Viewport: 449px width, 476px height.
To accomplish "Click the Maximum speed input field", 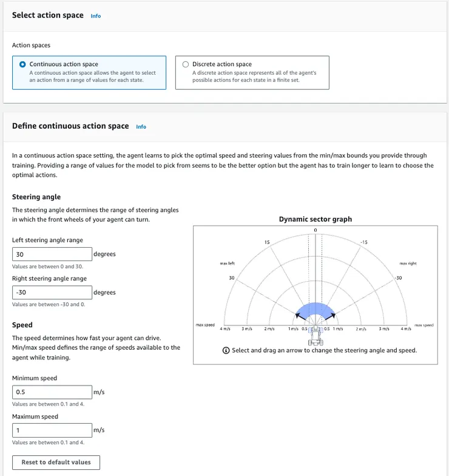I will (x=52, y=430).
